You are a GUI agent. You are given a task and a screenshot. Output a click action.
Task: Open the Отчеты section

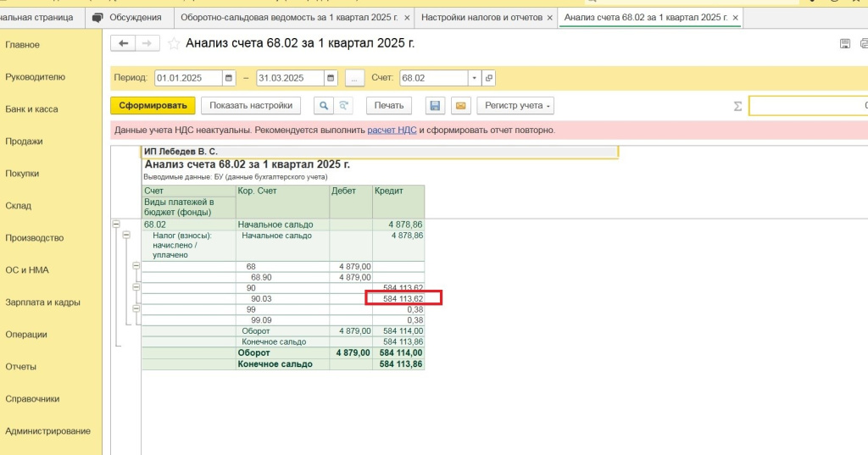pyautogui.click(x=20, y=366)
